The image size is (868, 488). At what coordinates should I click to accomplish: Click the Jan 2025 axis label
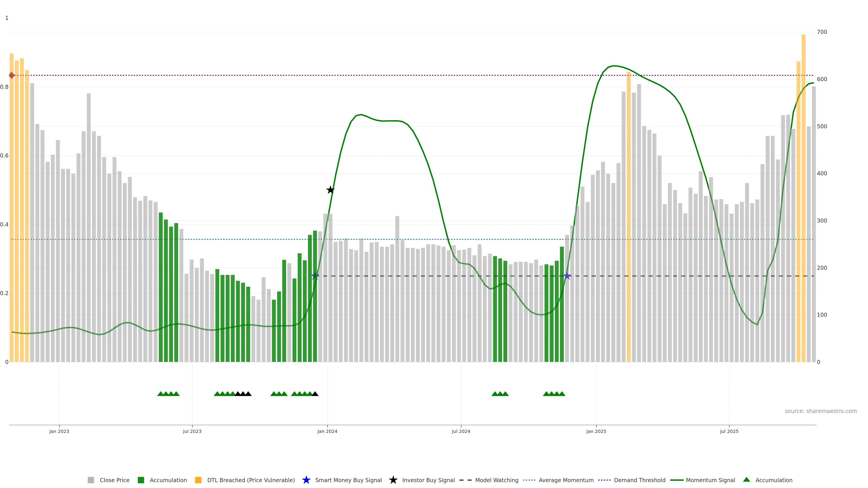(596, 432)
